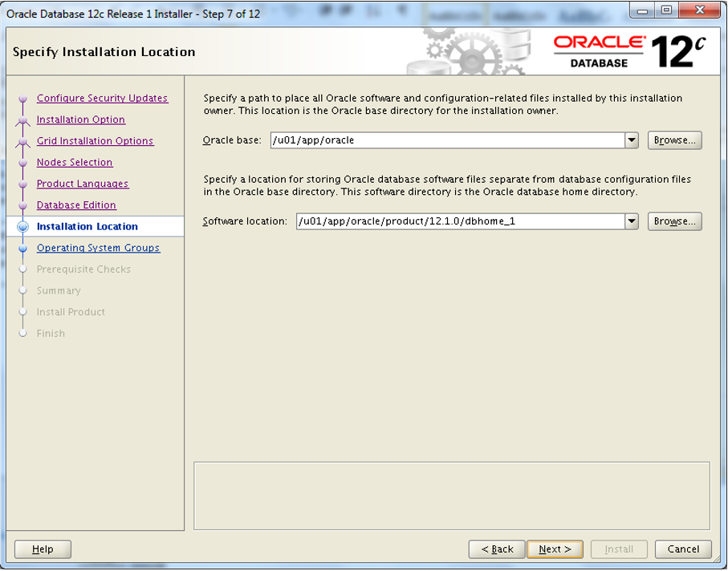Close the installer window
The height and width of the screenshot is (571, 728).
click(x=700, y=10)
